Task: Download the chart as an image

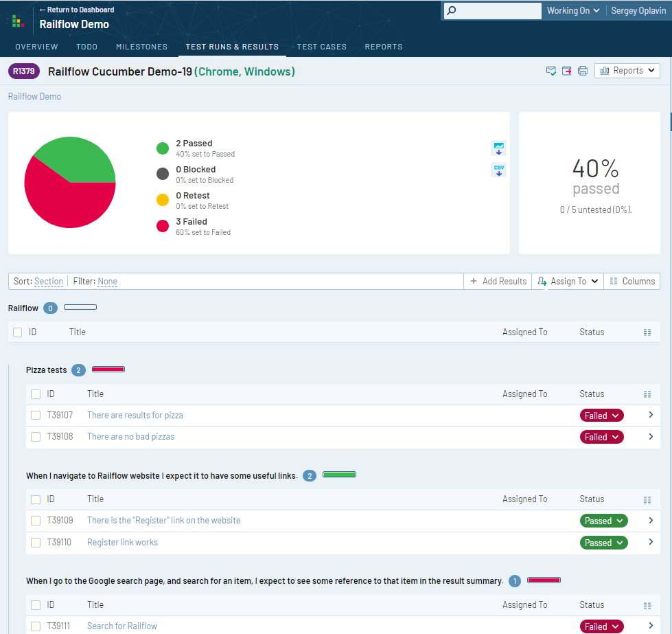Action: point(499,148)
